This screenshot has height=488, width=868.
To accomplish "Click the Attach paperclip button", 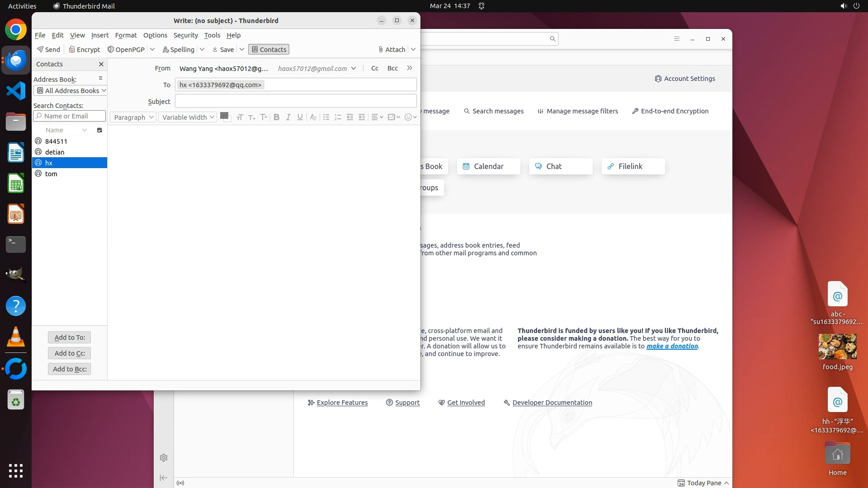I will (392, 49).
